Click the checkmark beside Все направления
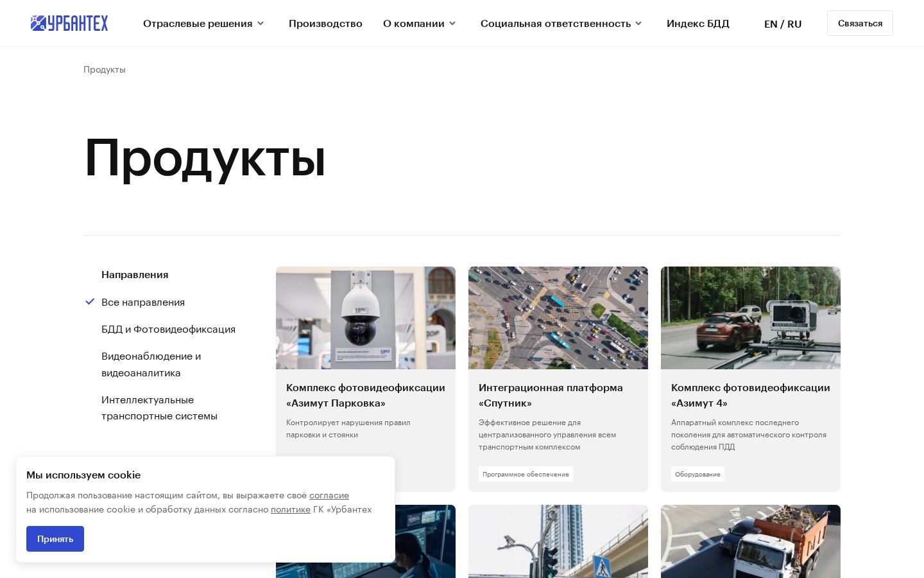 [x=90, y=301]
